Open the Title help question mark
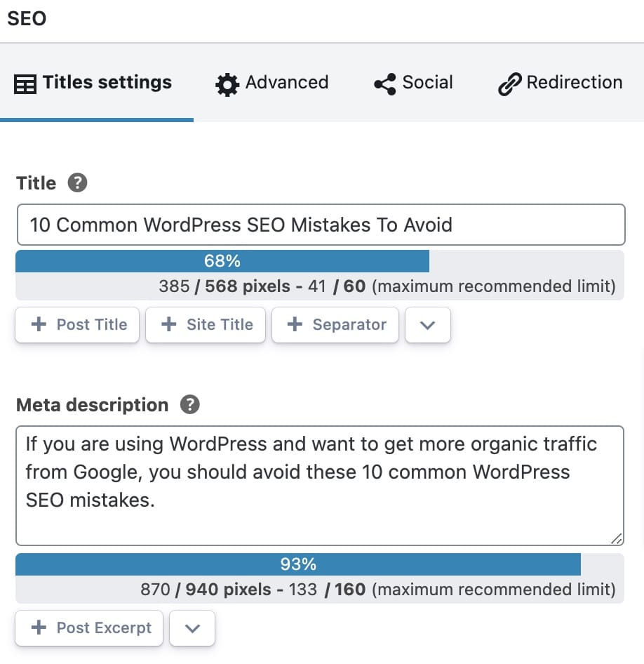 pyautogui.click(x=77, y=183)
